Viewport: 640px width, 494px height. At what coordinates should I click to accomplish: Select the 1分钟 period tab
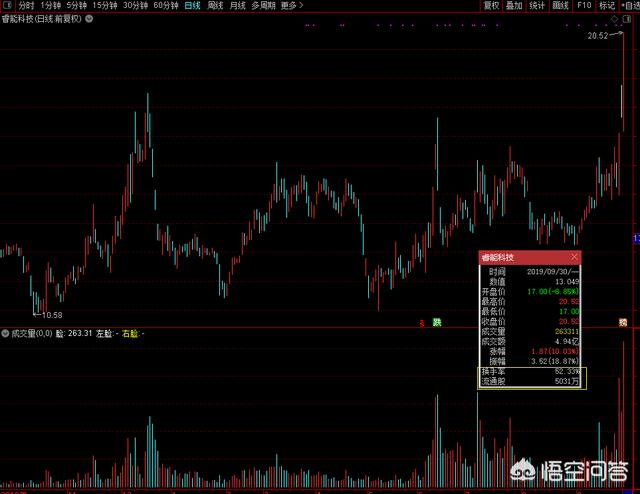[50, 5]
